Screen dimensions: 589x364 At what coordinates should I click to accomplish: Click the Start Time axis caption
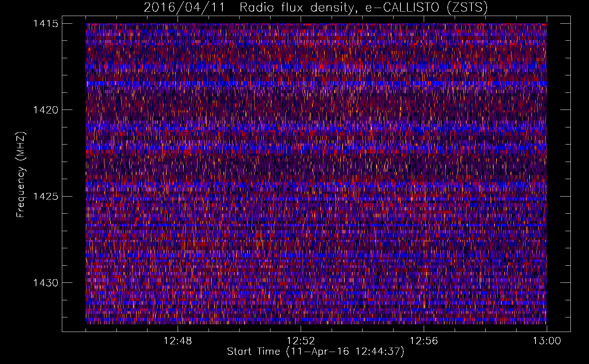click(x=316, y=352)
